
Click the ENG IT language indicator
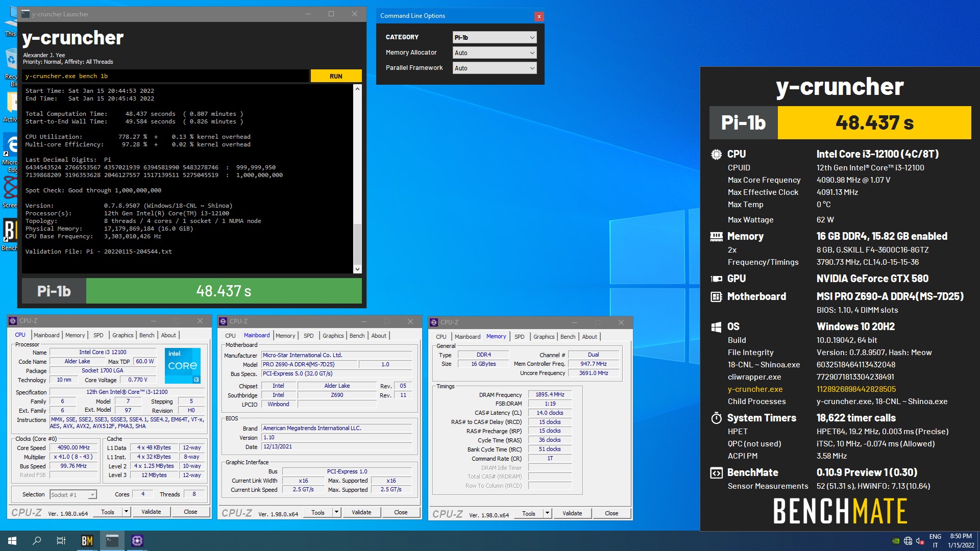[x=935, y=541]
